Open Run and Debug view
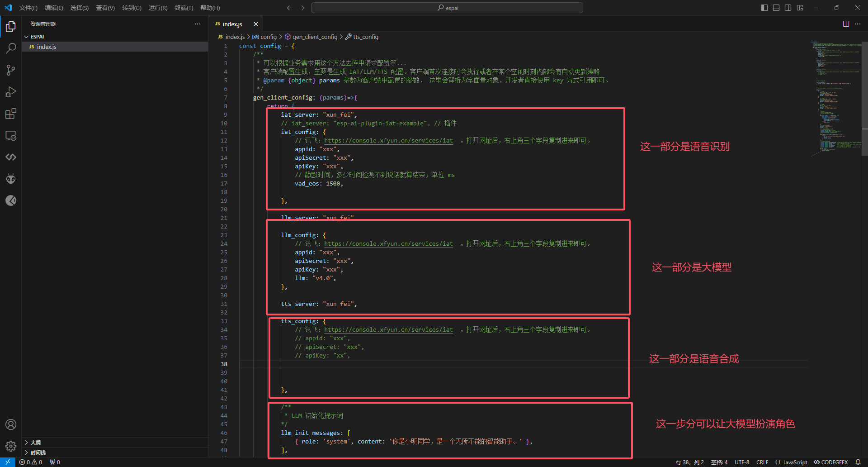The image size is (868, 467). click(x=11, y=92)
